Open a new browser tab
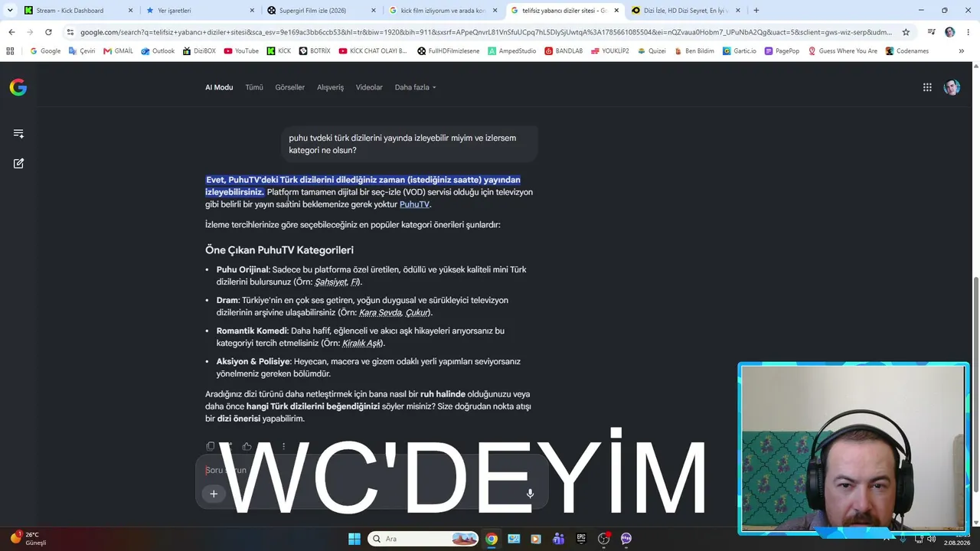Viewport: 980px width, 551px height. 756,11
